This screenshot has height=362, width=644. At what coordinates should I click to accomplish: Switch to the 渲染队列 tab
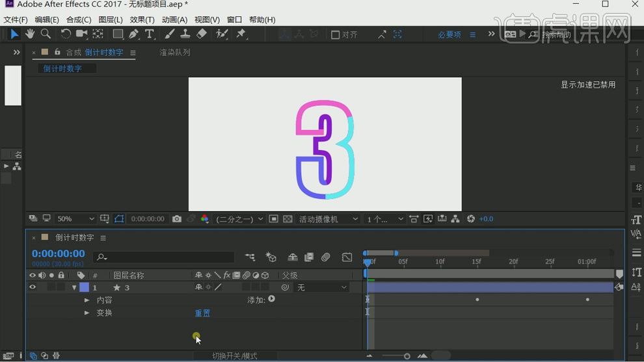175,53
